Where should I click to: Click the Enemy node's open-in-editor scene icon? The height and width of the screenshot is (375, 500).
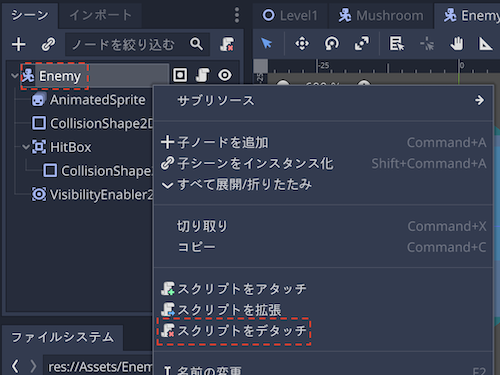[180, 75]
